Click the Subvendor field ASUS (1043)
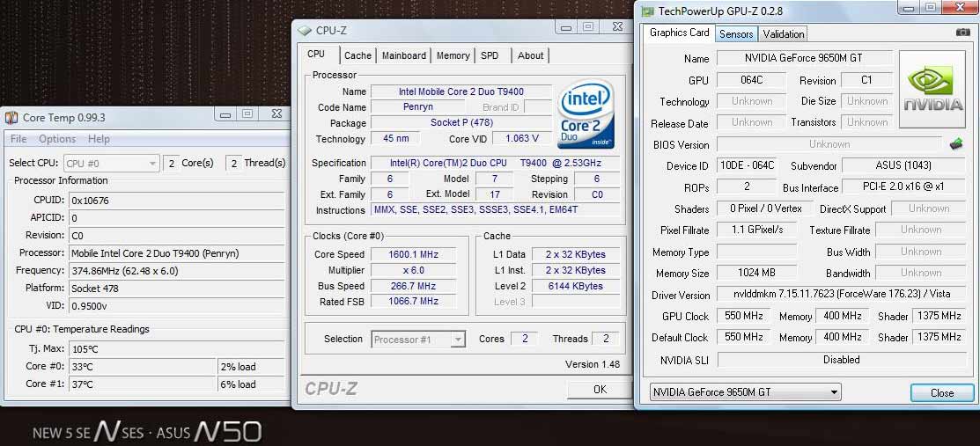The image size is (980, 446). [x=903, y=165]
